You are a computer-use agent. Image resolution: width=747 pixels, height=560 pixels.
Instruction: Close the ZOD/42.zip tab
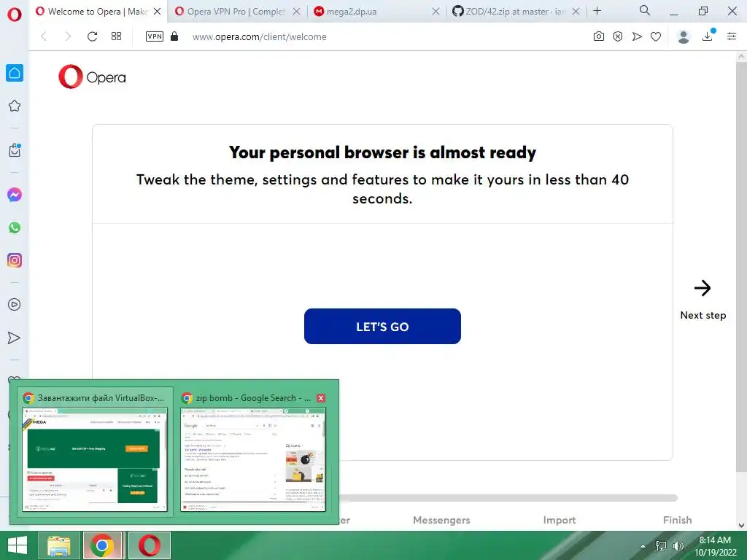point(576,12)
